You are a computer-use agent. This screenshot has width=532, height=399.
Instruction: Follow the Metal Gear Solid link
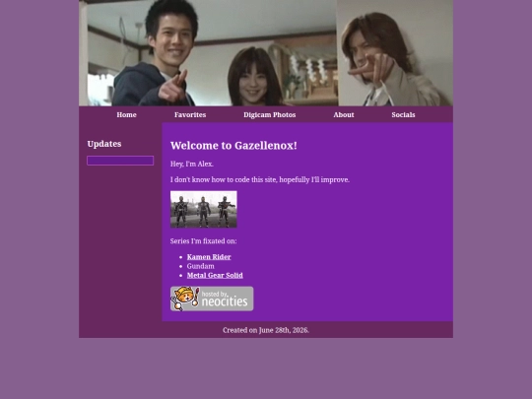pyautogui.click(x=215, y=275)
